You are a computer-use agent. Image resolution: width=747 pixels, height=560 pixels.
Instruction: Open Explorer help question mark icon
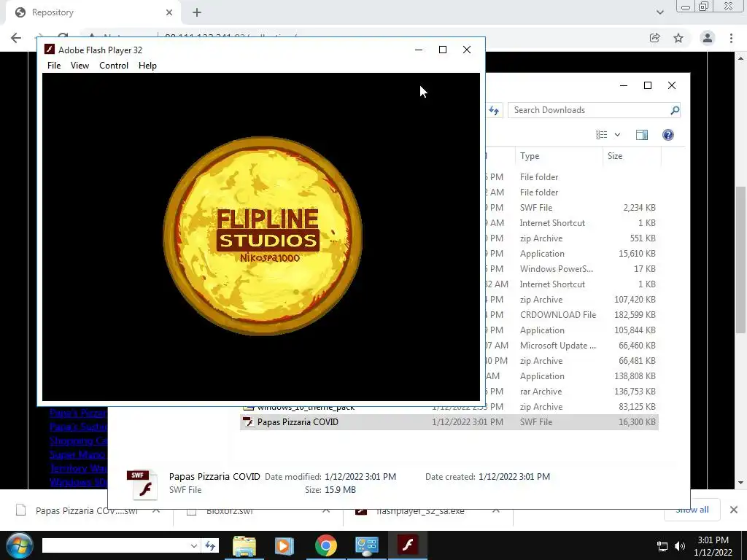668,135
